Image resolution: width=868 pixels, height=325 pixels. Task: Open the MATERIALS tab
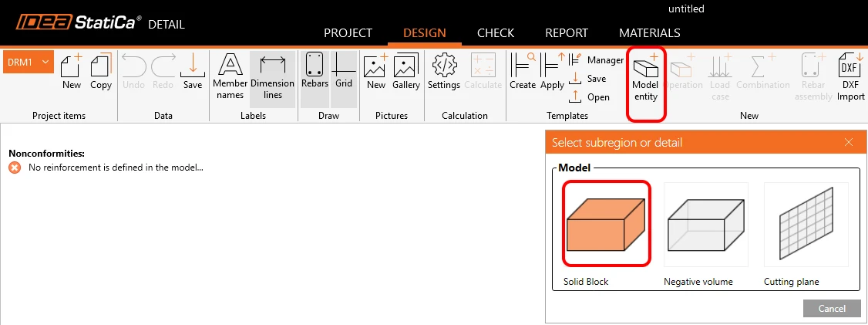[x=649, y=32]
